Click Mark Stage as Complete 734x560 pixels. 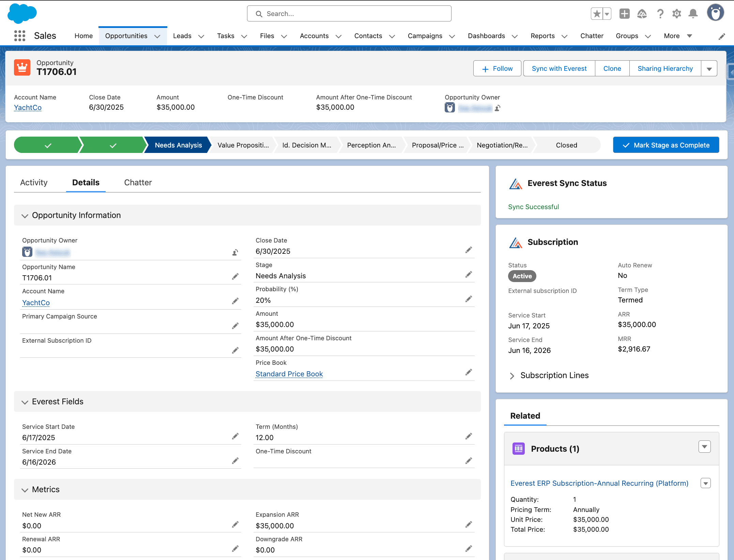pyautogui.click(x=666, y=145)
